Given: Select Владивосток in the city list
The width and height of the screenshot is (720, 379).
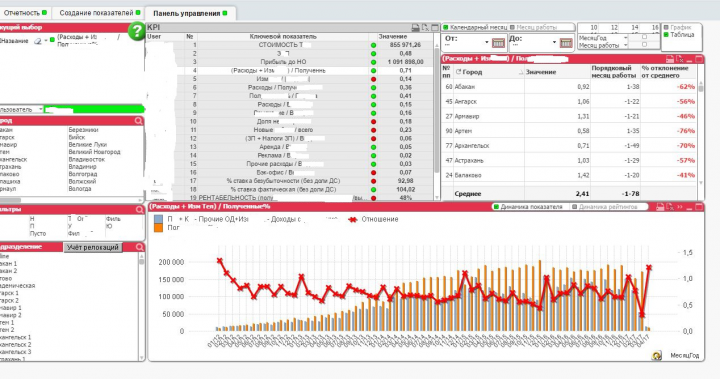Looking at the screenshot, I should [x=87, y=159].
